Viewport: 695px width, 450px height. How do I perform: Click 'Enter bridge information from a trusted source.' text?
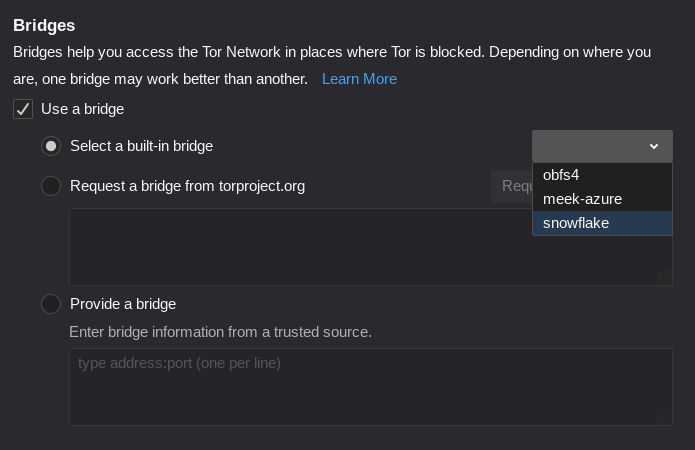click(x=220, y=332)
